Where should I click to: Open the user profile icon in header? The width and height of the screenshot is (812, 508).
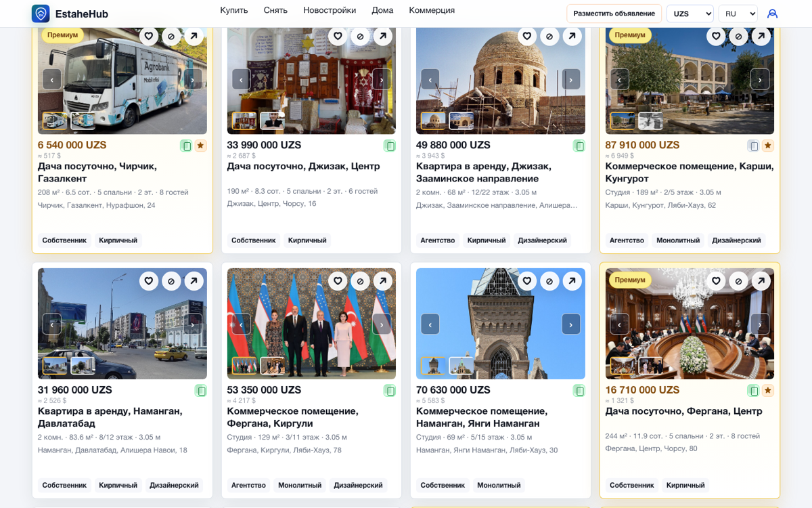pyautogui.click(x=772, y=14)
